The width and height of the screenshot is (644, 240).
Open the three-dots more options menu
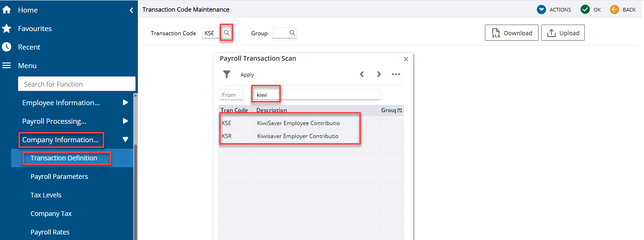pyautogui.click(x=396, y=74)
